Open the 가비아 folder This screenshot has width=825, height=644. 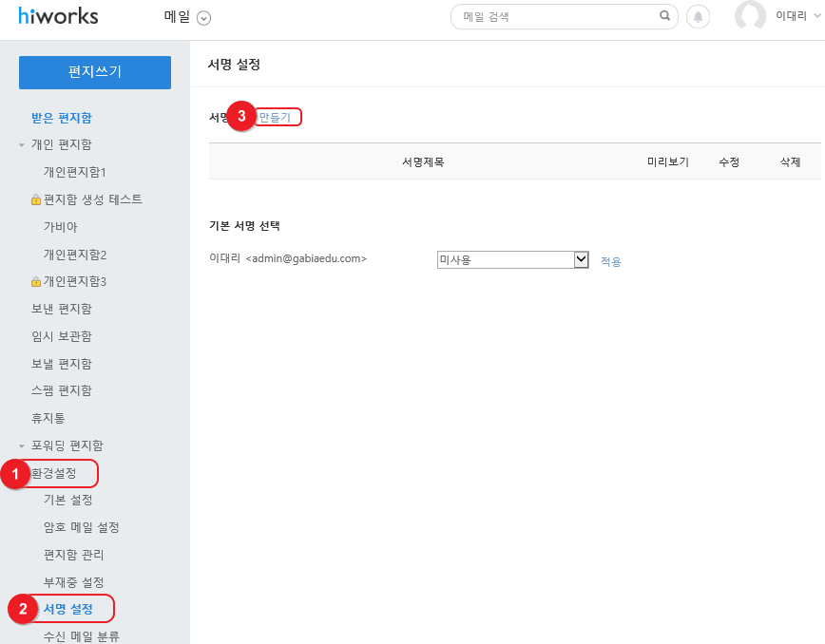point(60,227)
